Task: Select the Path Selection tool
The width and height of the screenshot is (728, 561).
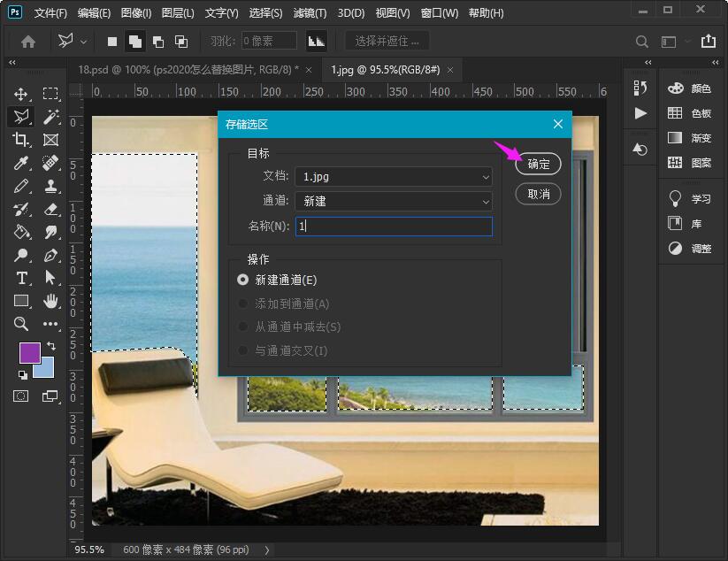Action: click(50, 278)
